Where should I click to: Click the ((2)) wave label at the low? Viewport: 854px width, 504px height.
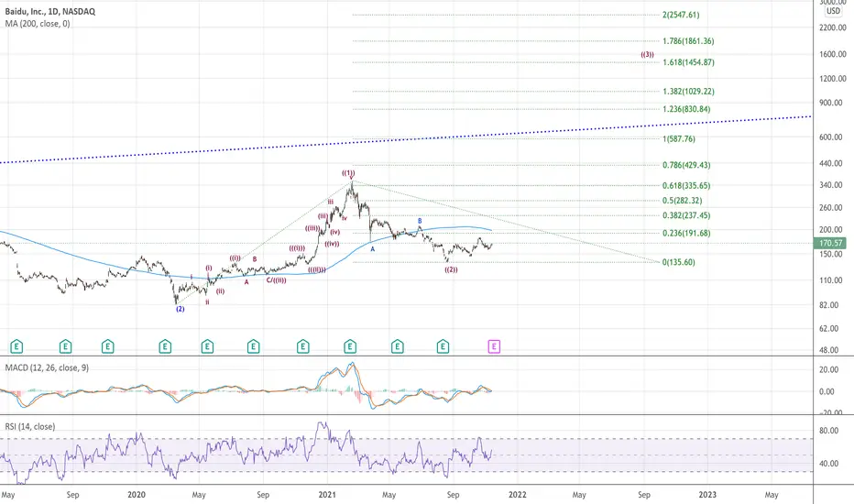click(x=451, y=269)
